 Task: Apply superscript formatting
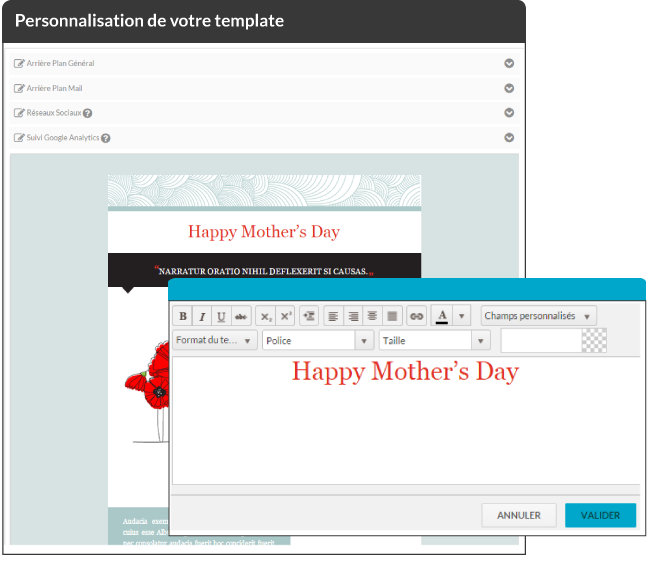coord(286,316)
